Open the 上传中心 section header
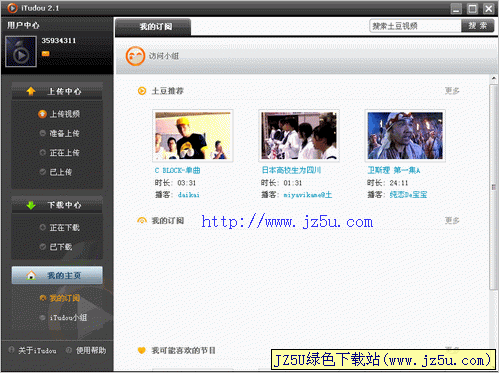Image resolution: width=499 pixels, height=373 pixels. (x=57, y=91)
